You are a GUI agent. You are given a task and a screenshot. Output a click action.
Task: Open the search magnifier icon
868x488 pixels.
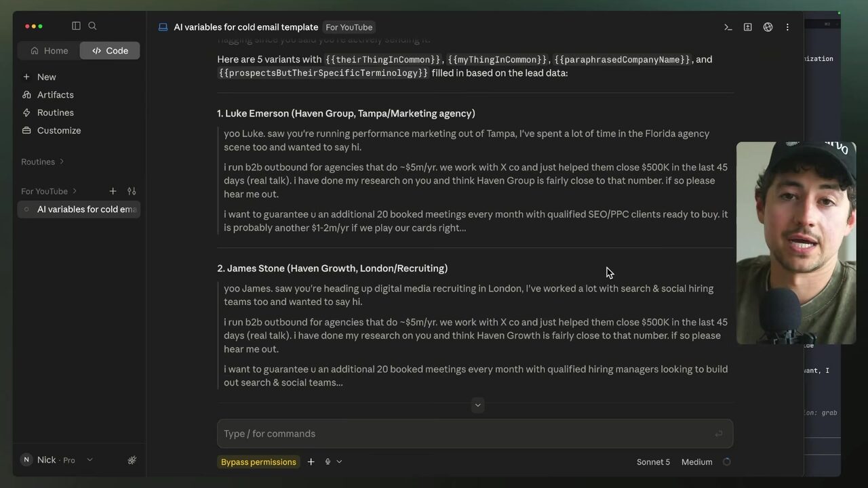click(x=92, y=26)
